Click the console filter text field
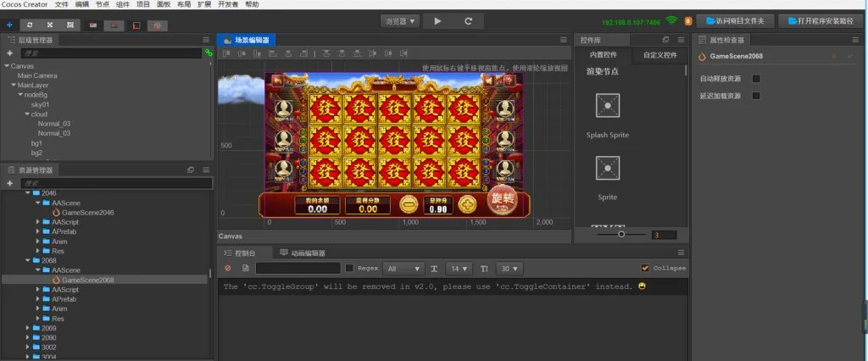The image size is (868, 361). pos(298,268)
